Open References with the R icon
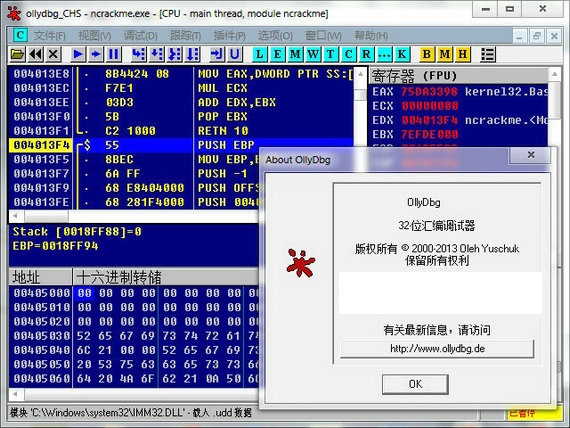The height and width of the screenshot is (428, 570). click(366, 55)
